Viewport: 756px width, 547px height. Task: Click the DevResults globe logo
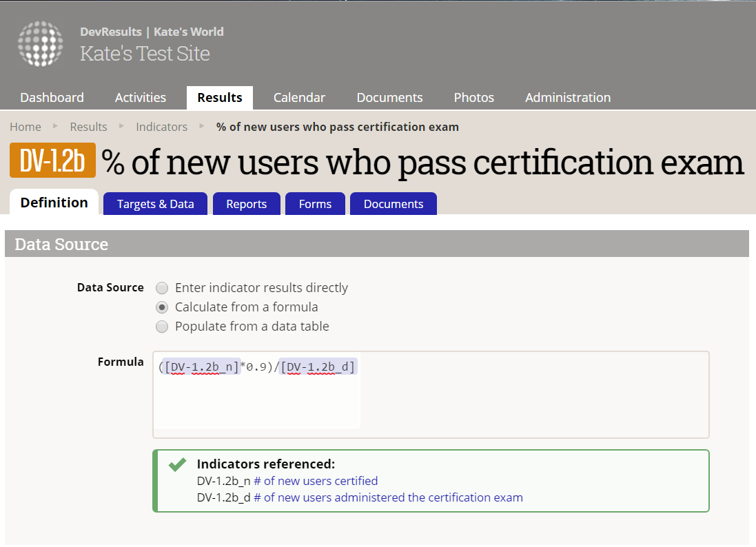pos(40,43)
